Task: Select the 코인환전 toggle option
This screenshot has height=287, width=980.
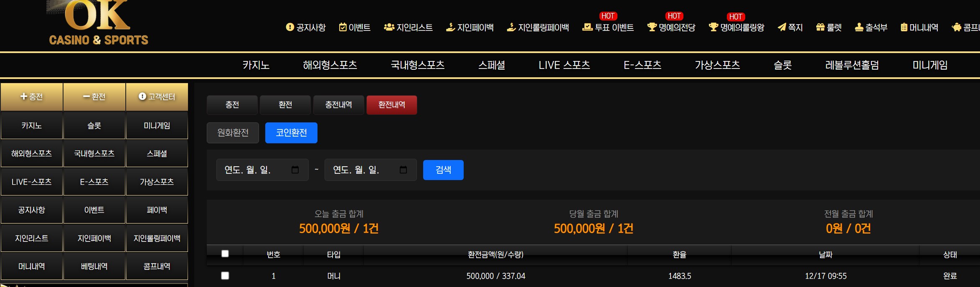Action: (291, 133)
